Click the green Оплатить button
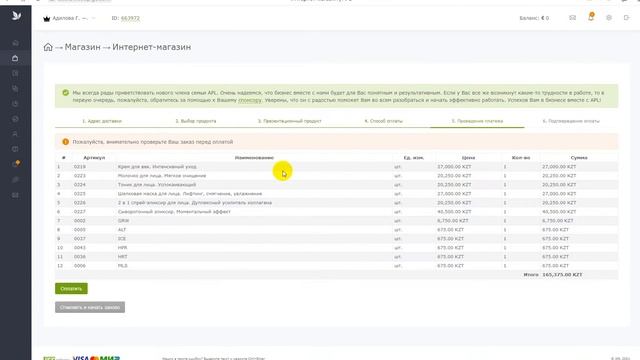Viewport: 640px width, 360px height. tap(71, 289)
